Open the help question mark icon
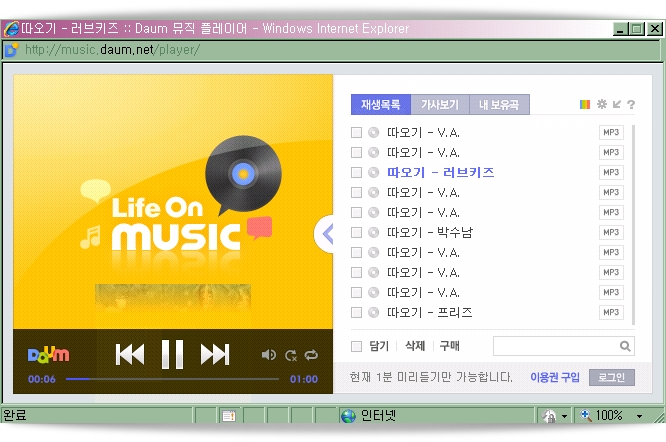 point(631,104)
